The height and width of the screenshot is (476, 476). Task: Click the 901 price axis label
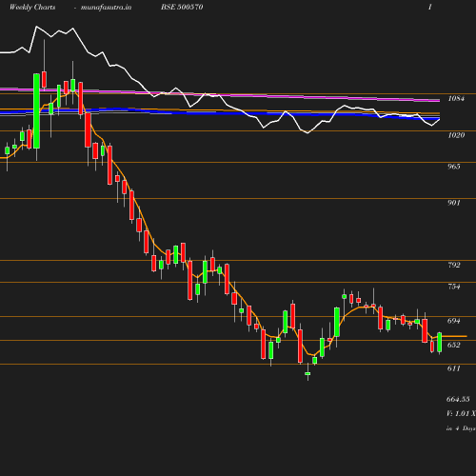(454, 203)
